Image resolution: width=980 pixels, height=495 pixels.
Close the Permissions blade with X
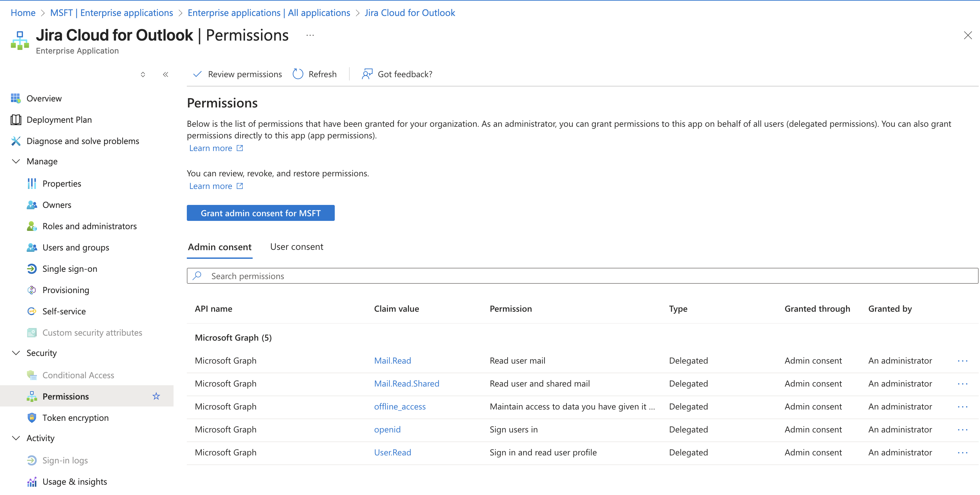(968, 35)
